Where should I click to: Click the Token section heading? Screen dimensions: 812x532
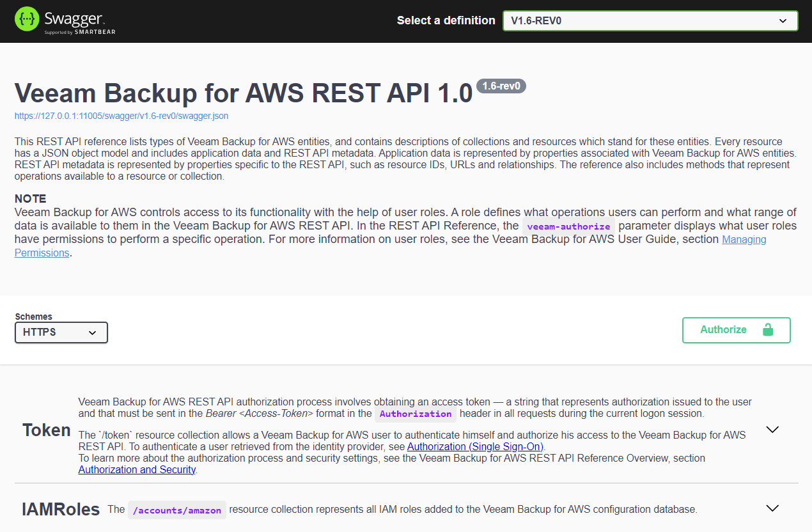[x=47, y=430]
